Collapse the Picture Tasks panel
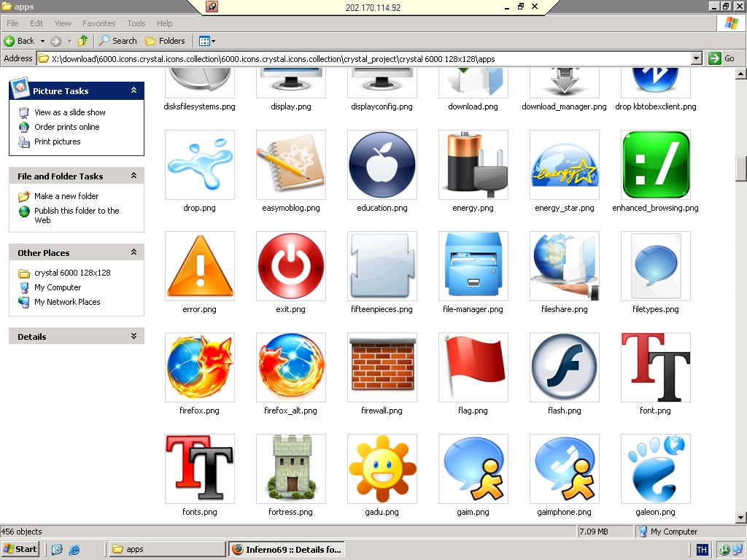The height and width of the screenshot is (560, 747). 134,90
